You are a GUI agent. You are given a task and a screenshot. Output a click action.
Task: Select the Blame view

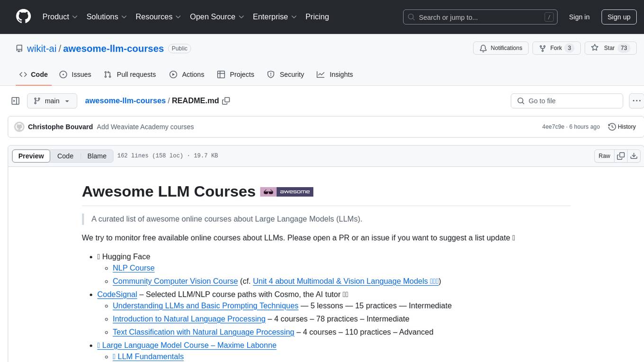pyautogui.click(x=97, y=156)
